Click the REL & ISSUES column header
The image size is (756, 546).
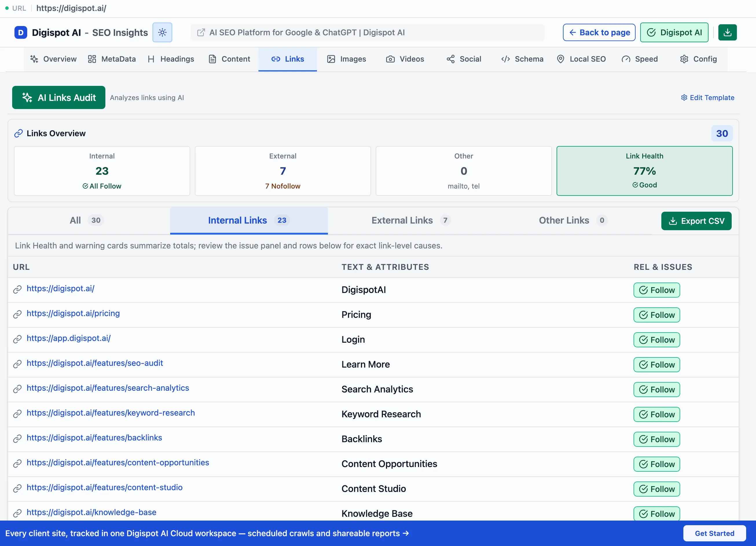663,267
